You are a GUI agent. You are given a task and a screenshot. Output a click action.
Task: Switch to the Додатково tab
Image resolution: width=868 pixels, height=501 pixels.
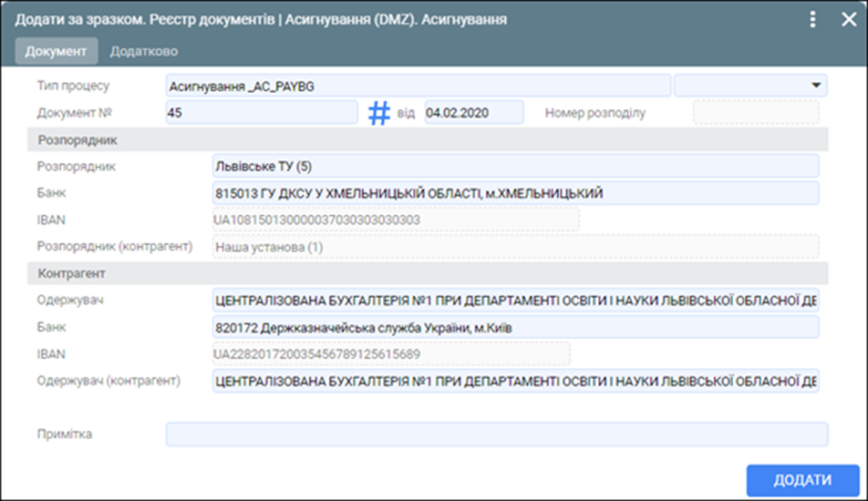pos(144,51)
